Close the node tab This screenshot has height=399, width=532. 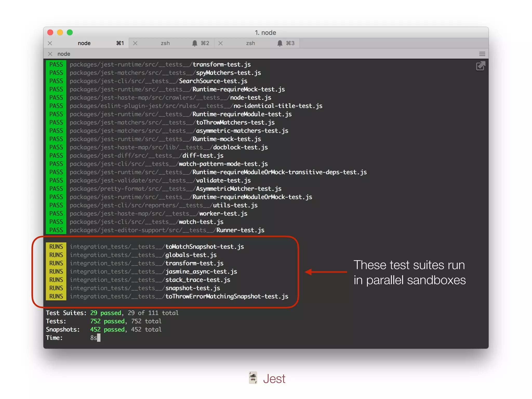point(50,43)
